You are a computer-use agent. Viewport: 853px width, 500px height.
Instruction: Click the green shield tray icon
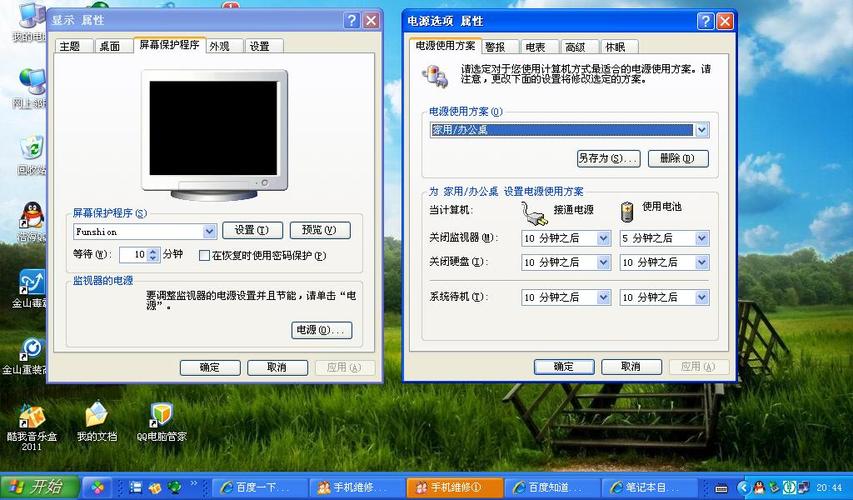pos(788,487)
